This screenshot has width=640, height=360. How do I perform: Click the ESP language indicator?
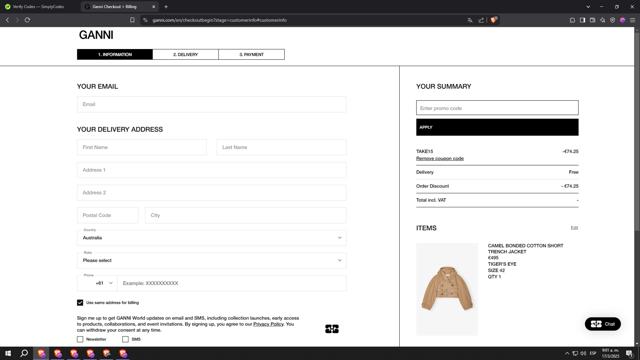(x=593, y=353)
